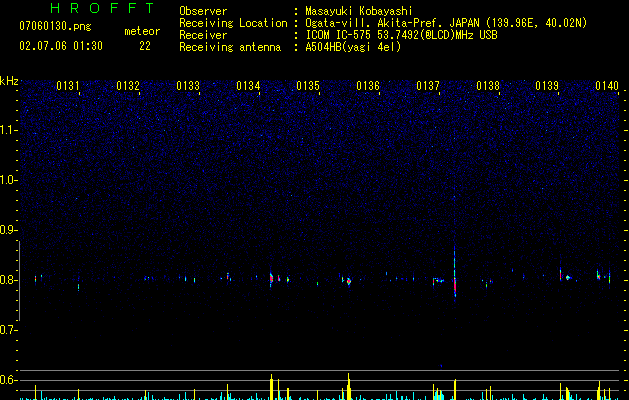Click the 0.6 kHz axis label

8,380
